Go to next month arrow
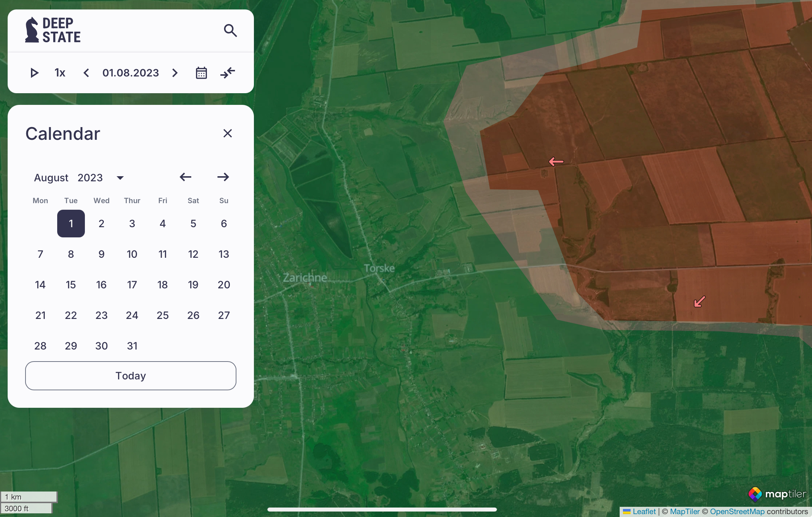812x517 pixels. click(x=223, y=177)
